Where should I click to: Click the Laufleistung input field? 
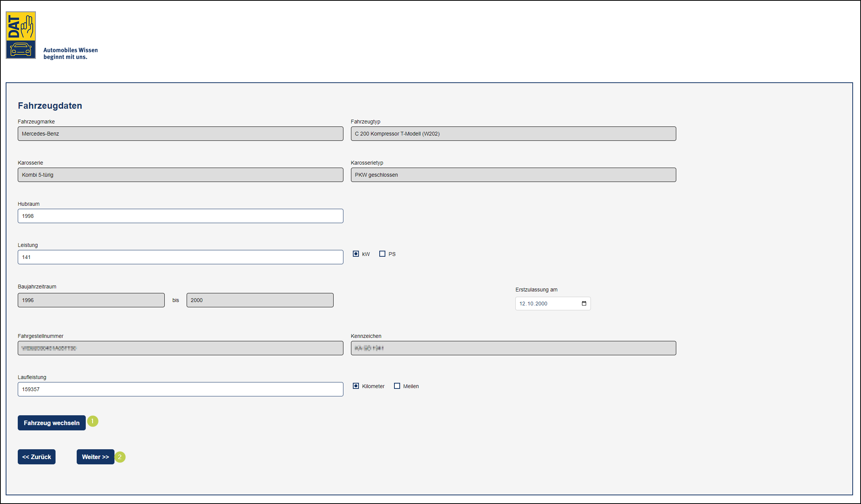point(180,389)
